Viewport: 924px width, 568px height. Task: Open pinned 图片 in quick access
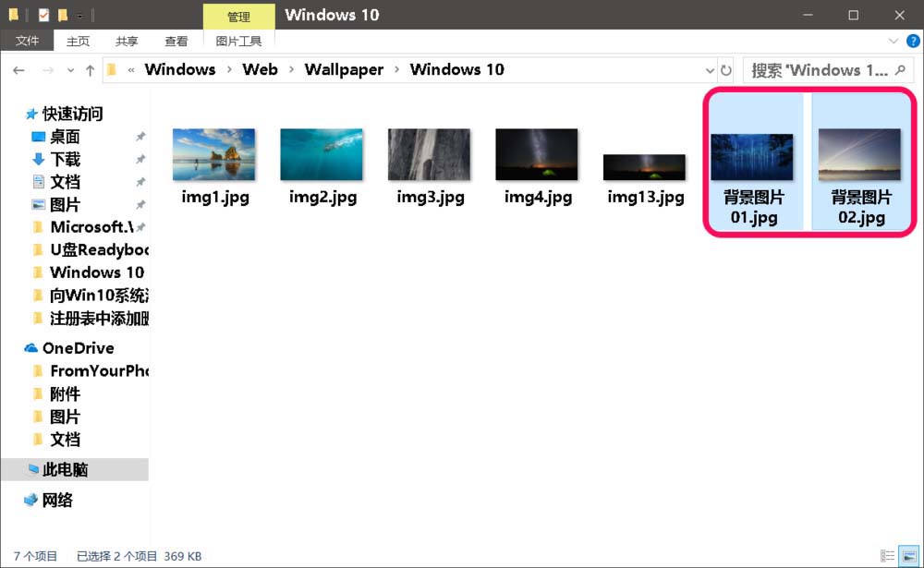[65, 205]
